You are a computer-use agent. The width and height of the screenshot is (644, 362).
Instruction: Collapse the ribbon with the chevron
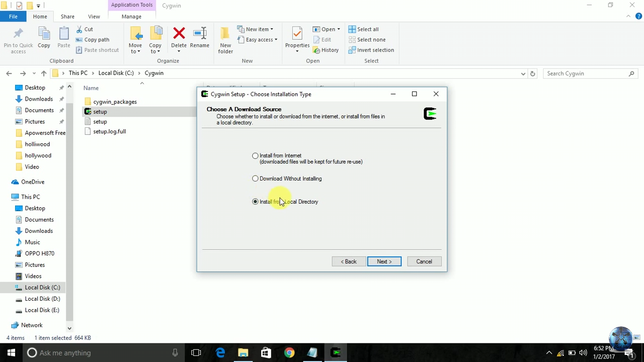click(628, 17)
